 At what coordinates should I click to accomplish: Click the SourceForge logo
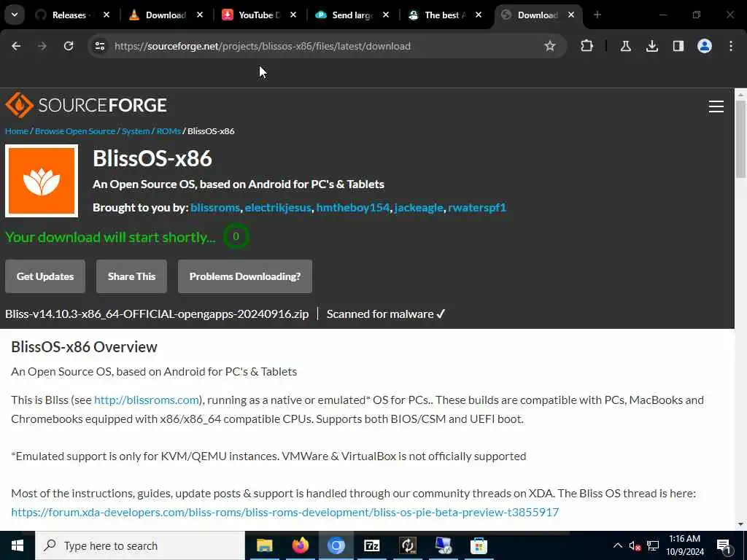coord(86,105)
